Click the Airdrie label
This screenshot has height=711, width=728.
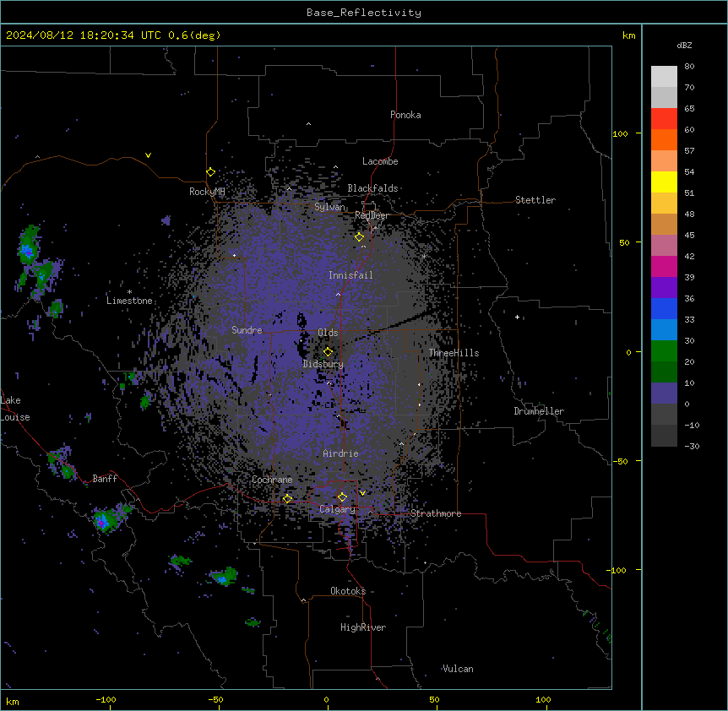coord(341,453)
